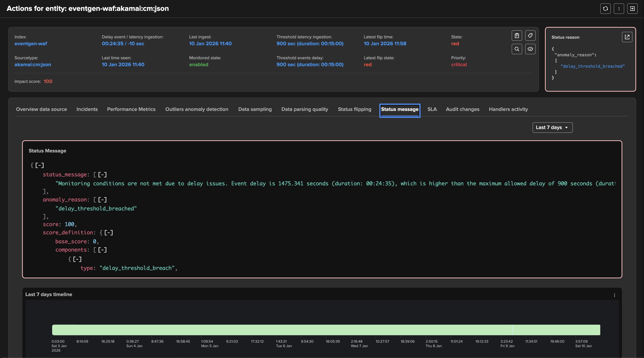Switch to the Incidents tab
644x358 pixels.
click(x=87, y=109)
